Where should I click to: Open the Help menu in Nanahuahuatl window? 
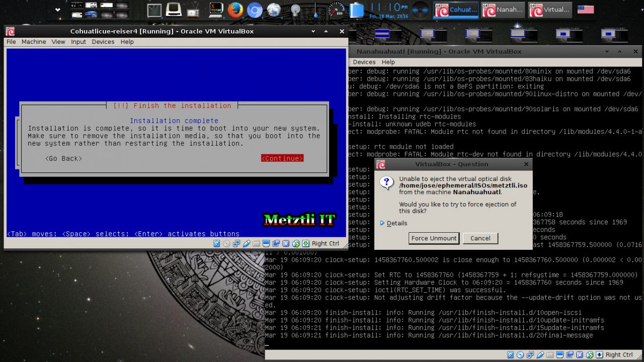point(388,62)
